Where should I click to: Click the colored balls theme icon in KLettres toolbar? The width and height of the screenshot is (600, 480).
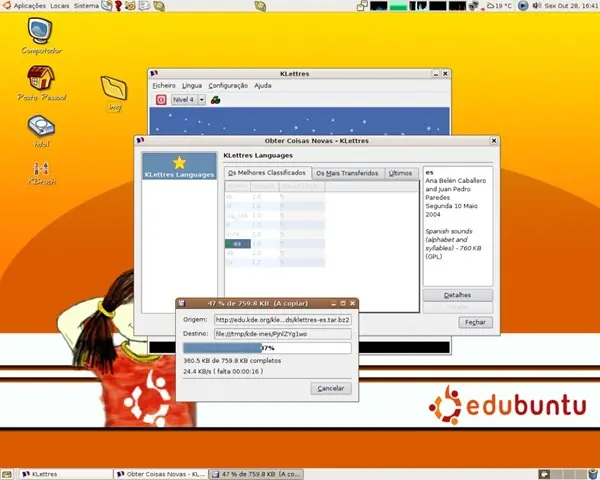pos(215,100)
